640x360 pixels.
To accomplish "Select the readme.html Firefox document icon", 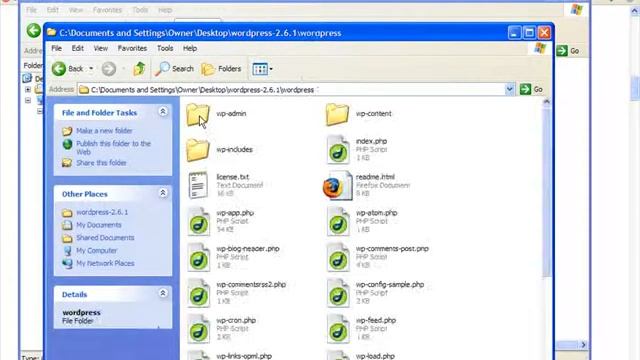I will coord(337,186).
